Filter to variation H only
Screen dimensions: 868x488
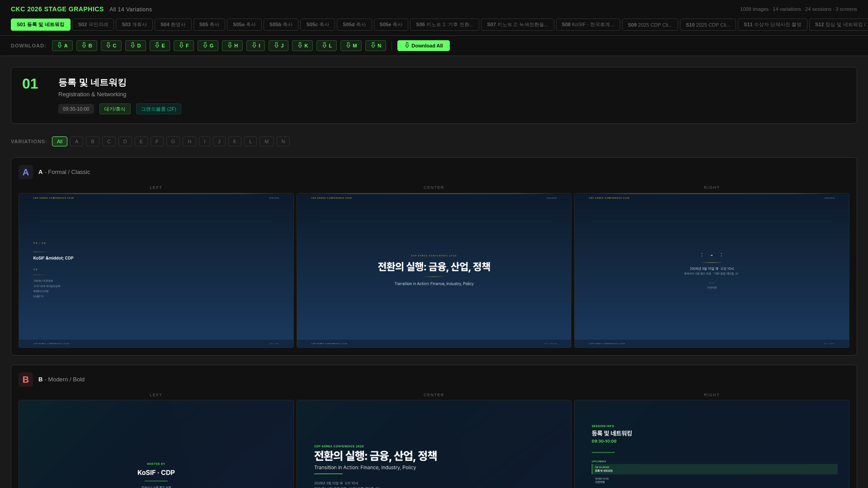click(x=189, y=141)
